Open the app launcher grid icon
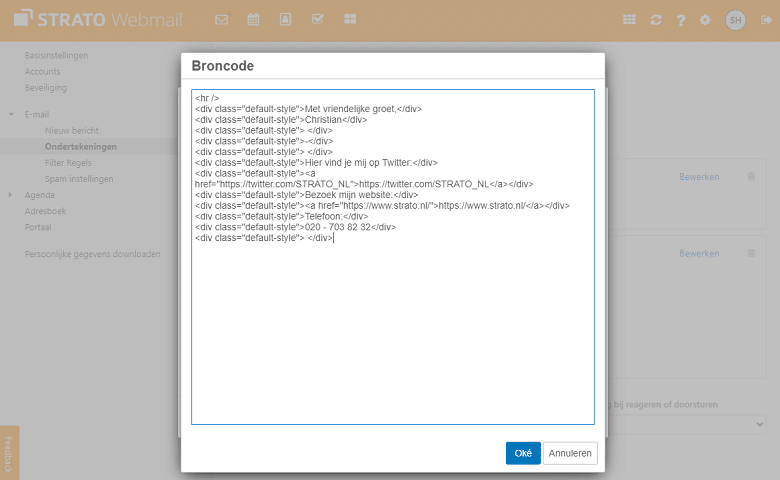 point(629,20)
